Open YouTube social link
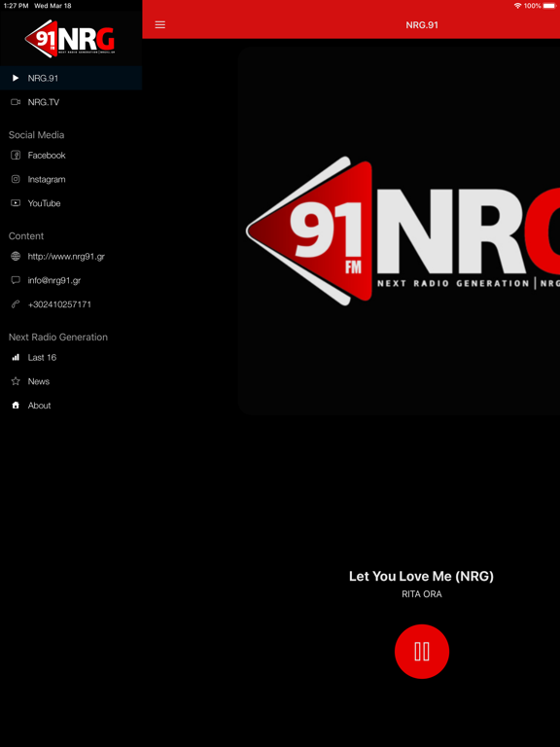Screen dimensions: 560x747 [x=71, y=203]
